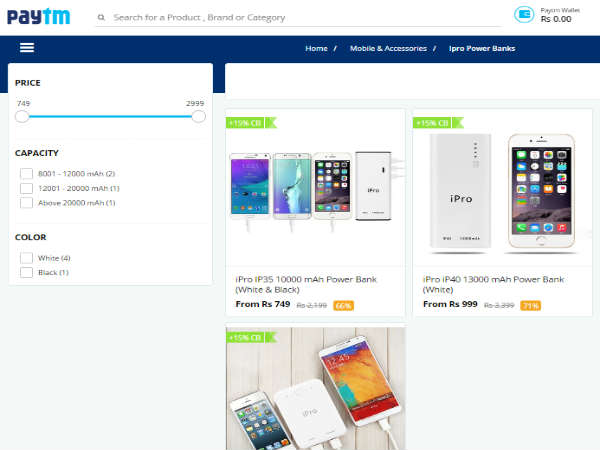The height and width of the screenshot is (450, 600).
Task: Click the search magnifier icon
Action: pyautogui.click(x=102, y=17)
